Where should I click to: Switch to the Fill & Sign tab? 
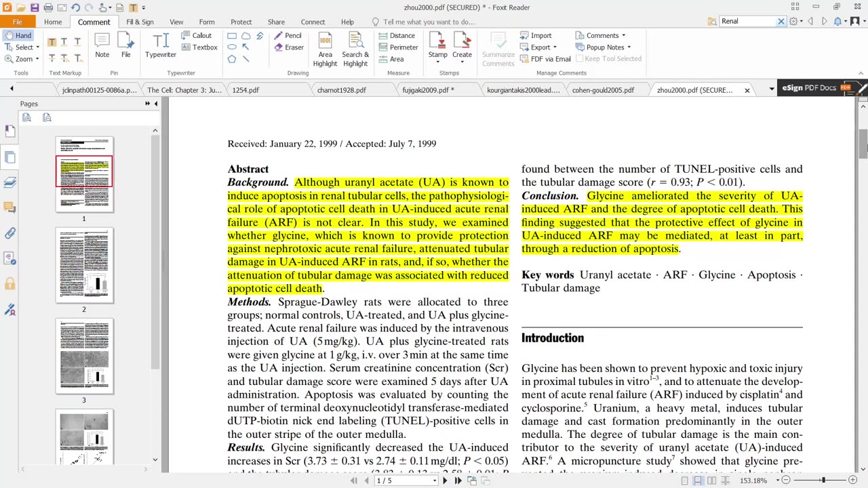pos(140,22)
